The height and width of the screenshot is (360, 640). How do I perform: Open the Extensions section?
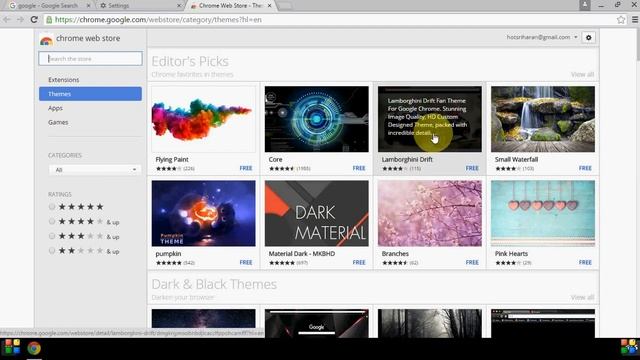pos(64,80)
